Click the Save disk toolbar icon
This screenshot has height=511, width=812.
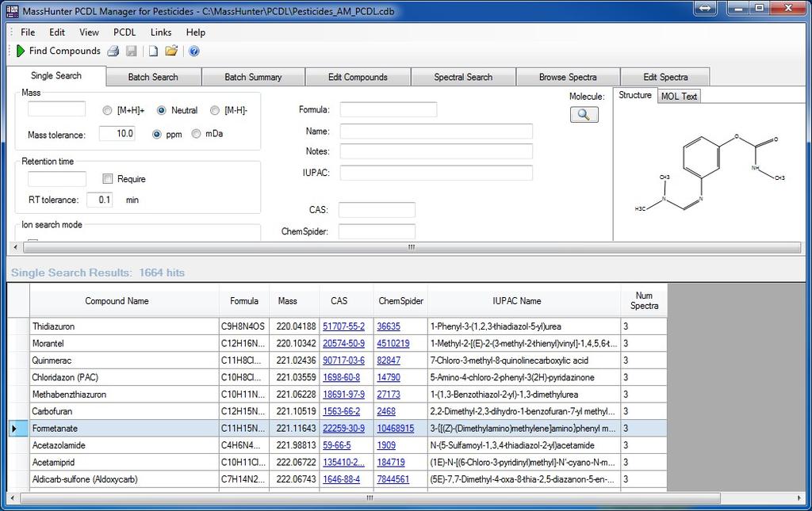click(x=132, y=51)
